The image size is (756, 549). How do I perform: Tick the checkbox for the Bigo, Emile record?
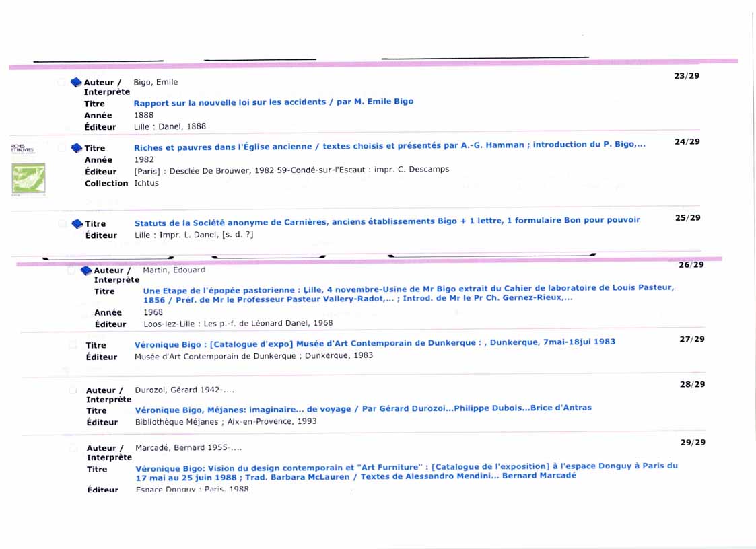click(61, 83)
